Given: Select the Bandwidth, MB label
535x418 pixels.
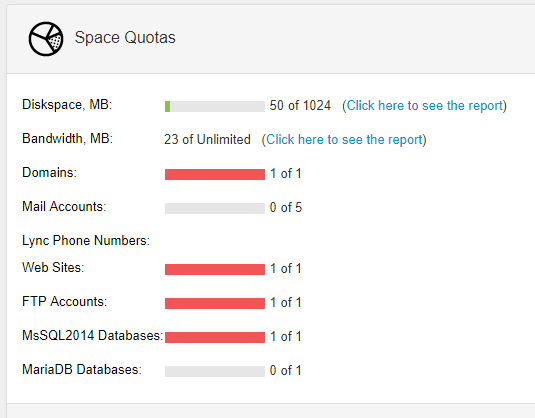Looking at the screenshot, I should click(x=68, y=139).
